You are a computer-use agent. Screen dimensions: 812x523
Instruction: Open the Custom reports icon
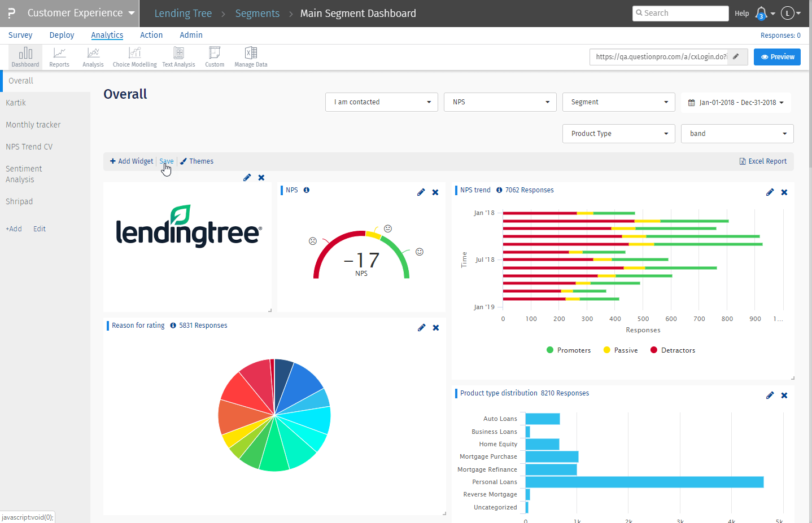point(215,57)
